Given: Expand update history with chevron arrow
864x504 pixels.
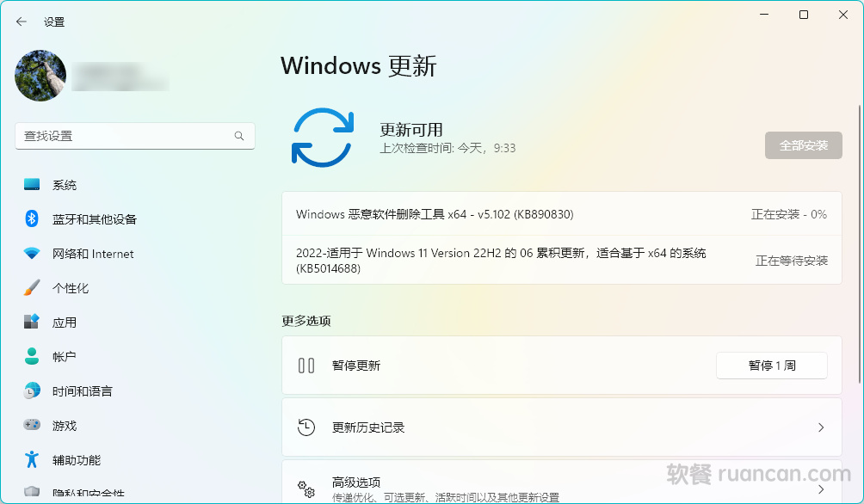Looking at the screenshot, I should (x=820, y=427).
